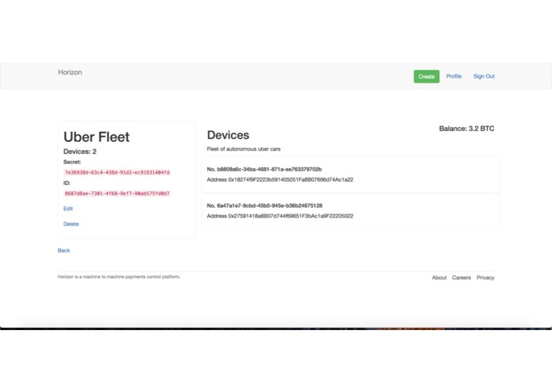Click the Devices section heading
Screen dimensions: 552x392
pyautogui.click(x=228, y=135)
